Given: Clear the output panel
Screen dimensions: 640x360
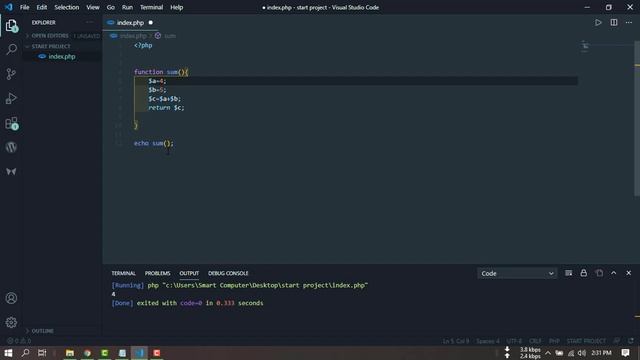Looking at the screenshot, I should tap(569, 273).
